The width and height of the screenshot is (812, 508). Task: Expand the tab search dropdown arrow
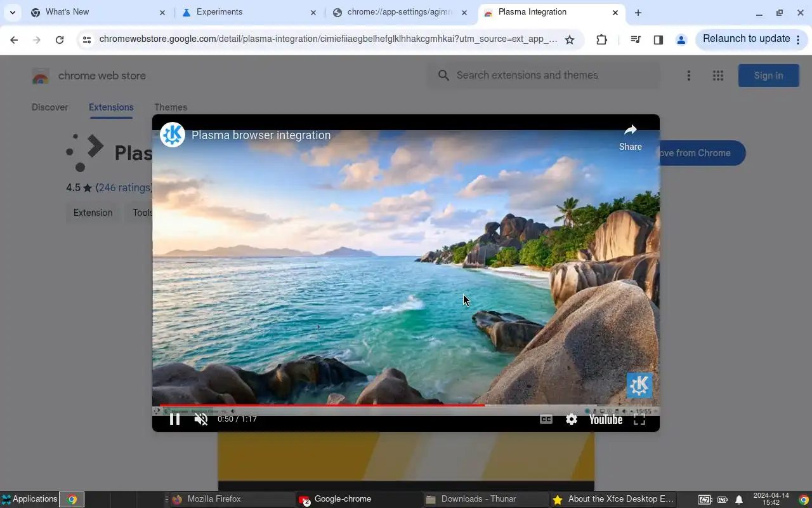[x=12, y=12]
